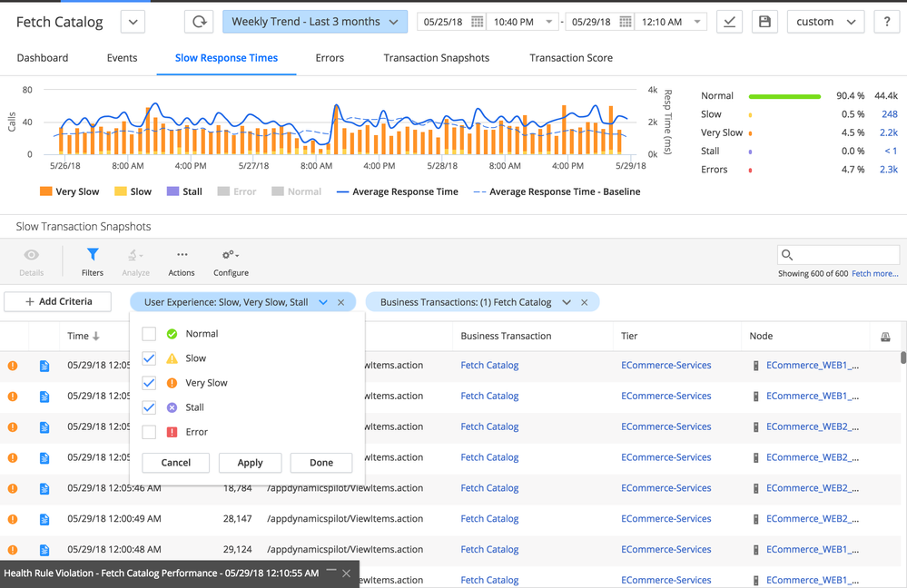Click the snapshot document icon for 12:05:46 AM row
This screenshot has width=907, height=588.
(x=44, y=488)
